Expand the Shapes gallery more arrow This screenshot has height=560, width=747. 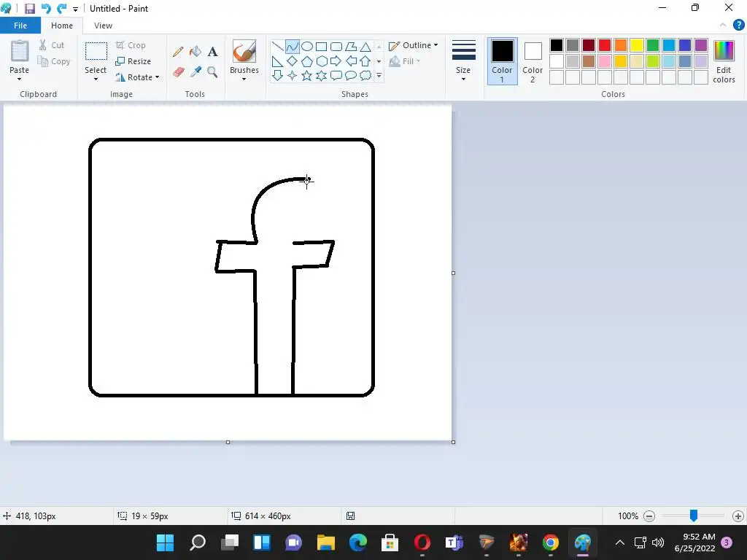click(379, 76)
